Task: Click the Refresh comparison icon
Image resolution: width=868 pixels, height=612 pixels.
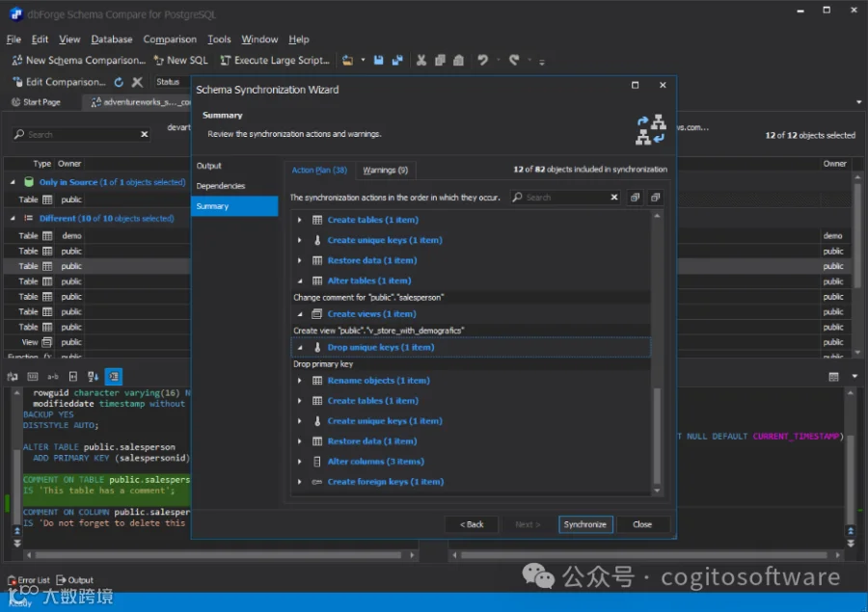Action: (119, 82)
